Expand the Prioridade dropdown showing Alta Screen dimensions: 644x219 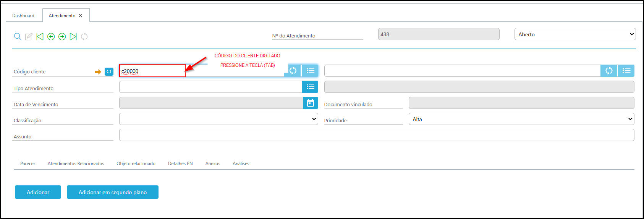(521, 119)
